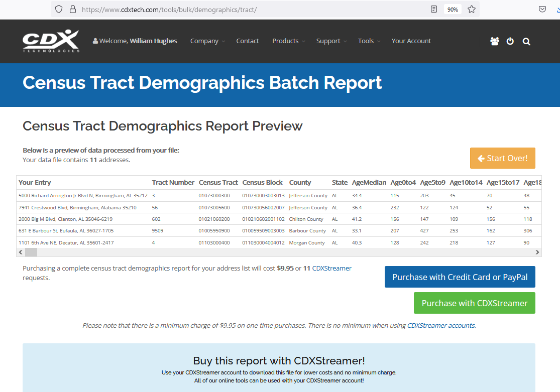Click the Census Block column header
This screenshot has width=560, height=392.
tap(263, 182)
